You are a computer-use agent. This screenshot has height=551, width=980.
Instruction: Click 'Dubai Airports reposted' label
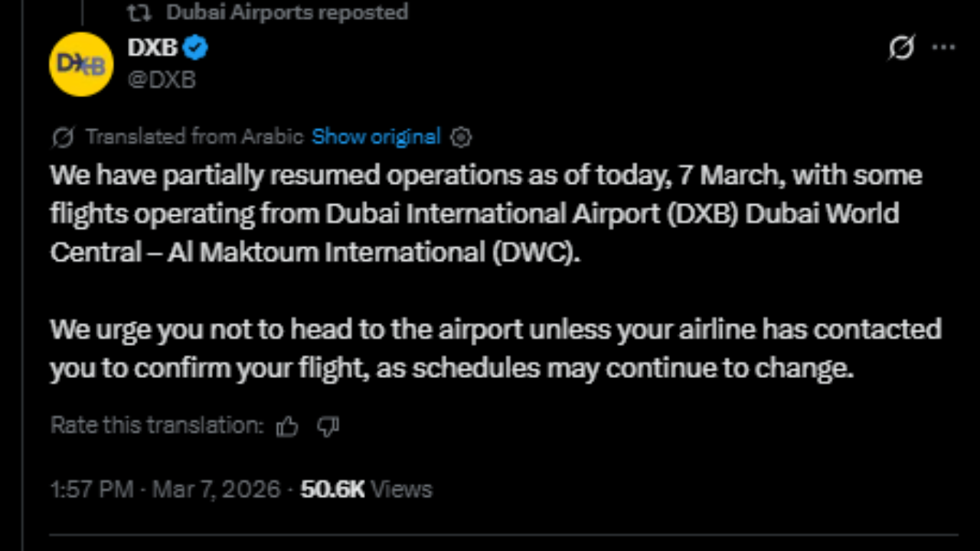(x=287, y=12)
